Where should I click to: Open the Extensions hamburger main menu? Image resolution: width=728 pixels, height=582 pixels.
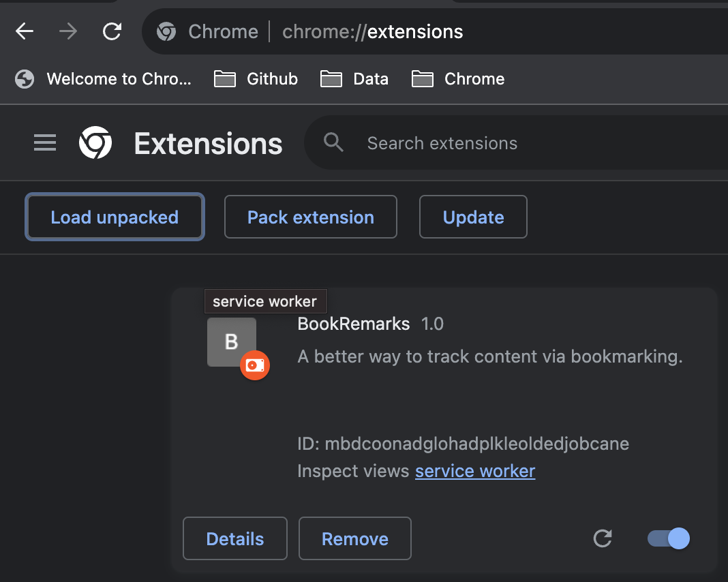point(45,143)
